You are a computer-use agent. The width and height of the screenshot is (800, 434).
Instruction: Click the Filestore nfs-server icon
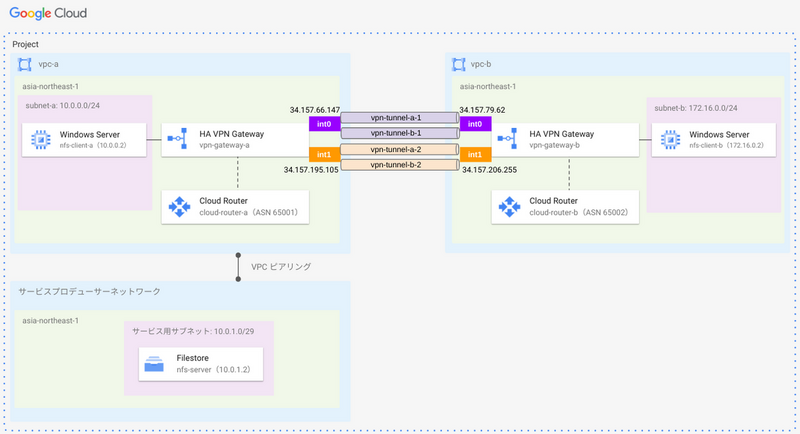point(154,364)
